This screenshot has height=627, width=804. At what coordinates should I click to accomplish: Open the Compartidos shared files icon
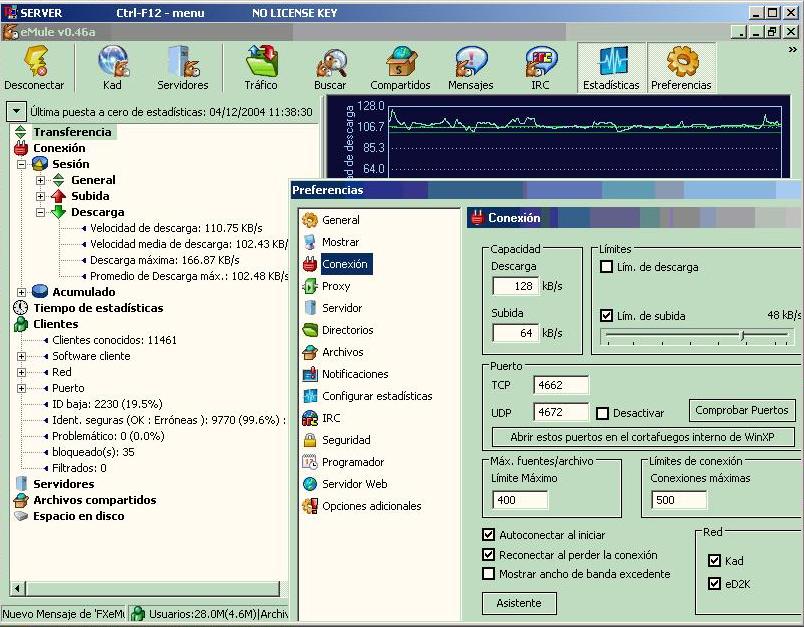pos(401,61)
